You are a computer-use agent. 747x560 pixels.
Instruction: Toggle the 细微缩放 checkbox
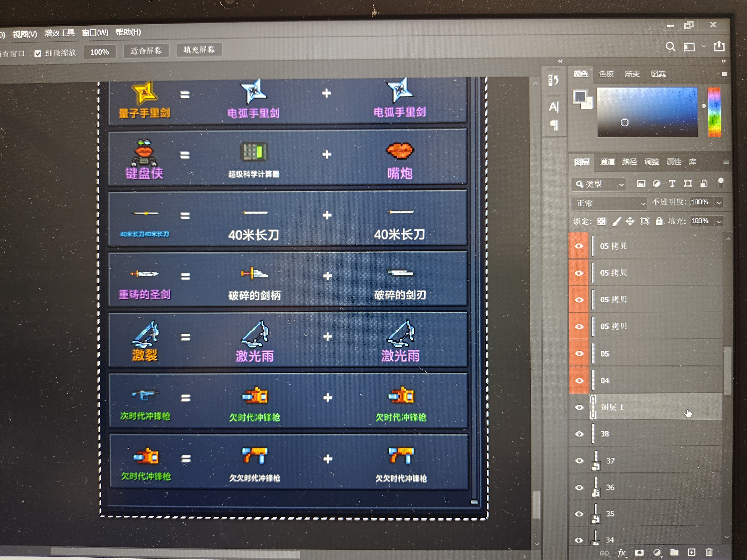tap(38, 54)
